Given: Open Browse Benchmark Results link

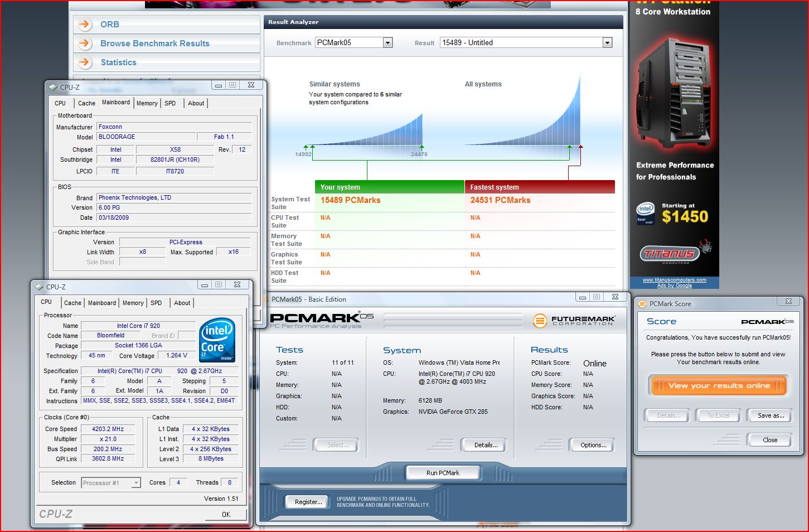Looking at the screenshot, I should 155,43.
